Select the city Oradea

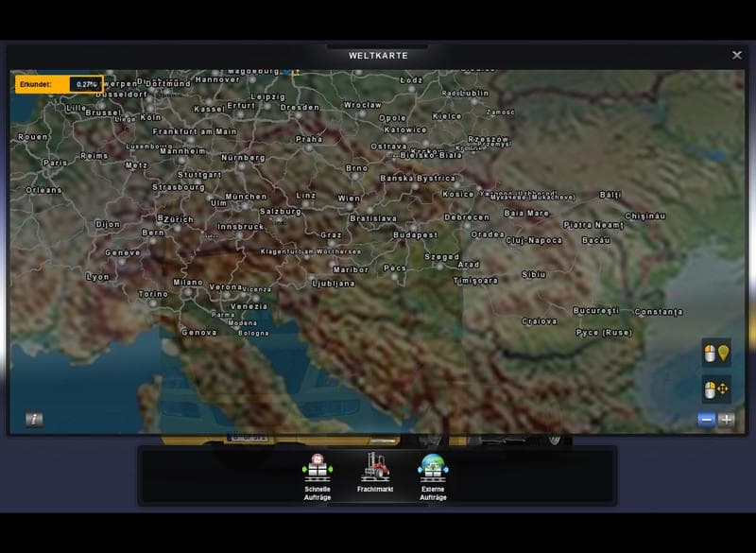(488, 234)
